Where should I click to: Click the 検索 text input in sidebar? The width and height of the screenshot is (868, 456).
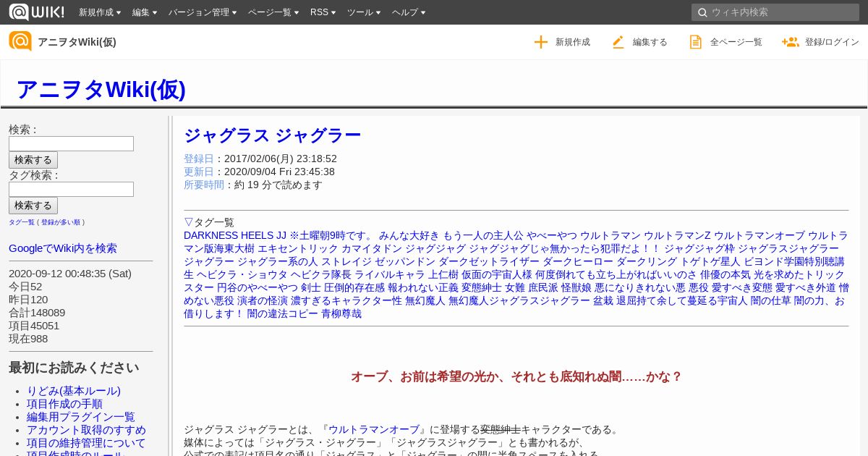pos(71,143)
